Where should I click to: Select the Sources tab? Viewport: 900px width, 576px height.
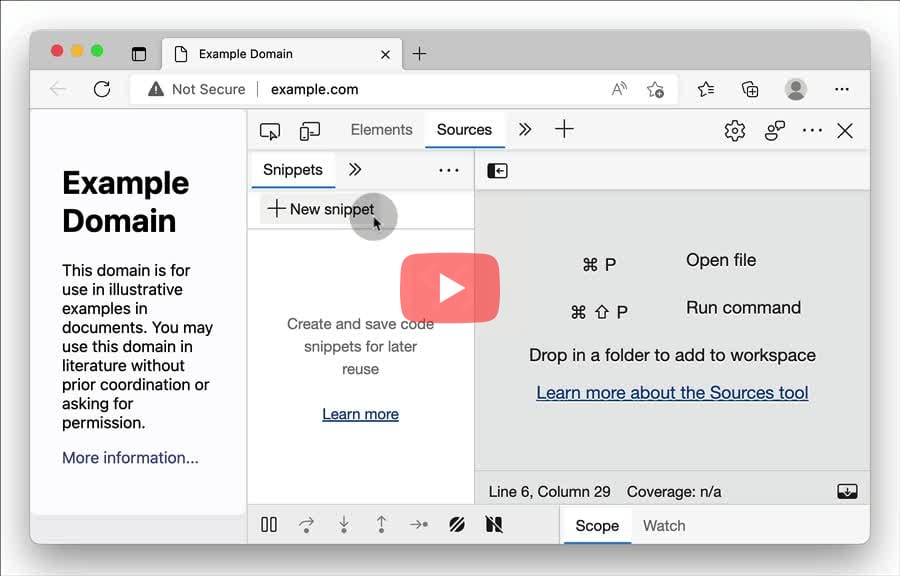(x=464, y=130)
